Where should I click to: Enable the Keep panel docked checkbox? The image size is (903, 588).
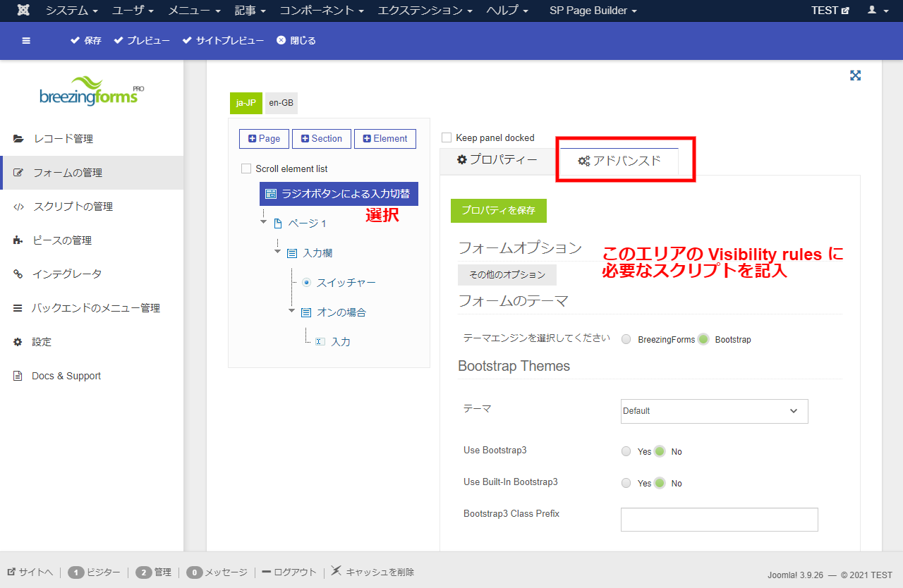pos(447,137)
